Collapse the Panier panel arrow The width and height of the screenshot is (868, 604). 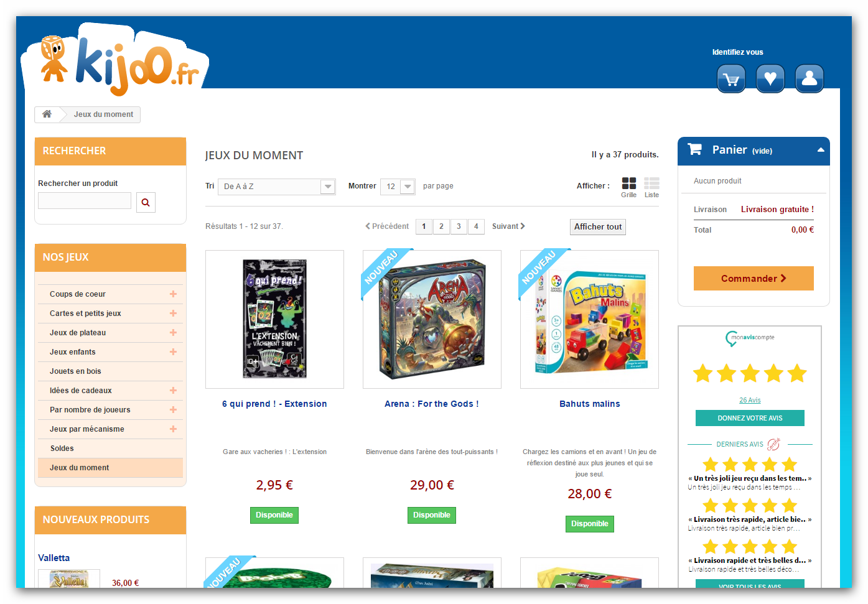(x=821, y=150)
